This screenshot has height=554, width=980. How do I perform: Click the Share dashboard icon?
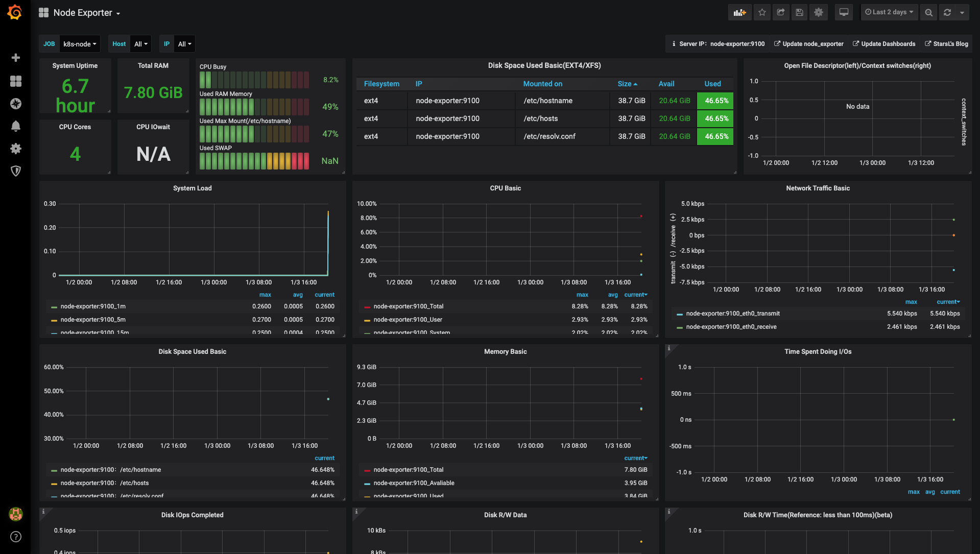point(781,12)
